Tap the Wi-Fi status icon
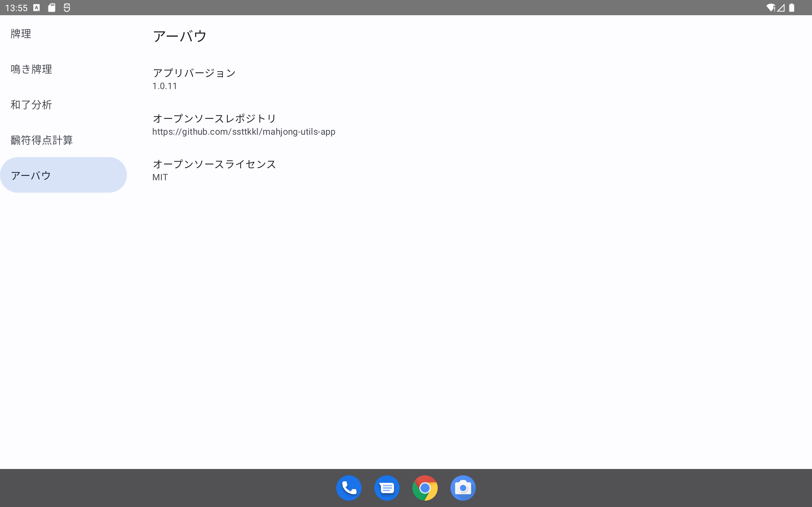The height and width of the screenshot is (507, 812). pyautogui.click(x=770, y=8)
